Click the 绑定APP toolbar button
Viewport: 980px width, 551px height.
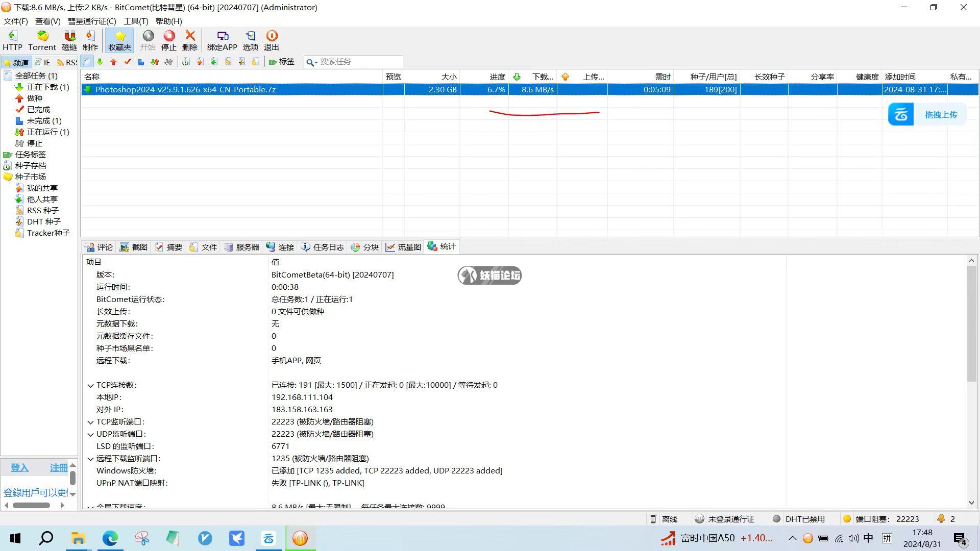click(222, 40)
